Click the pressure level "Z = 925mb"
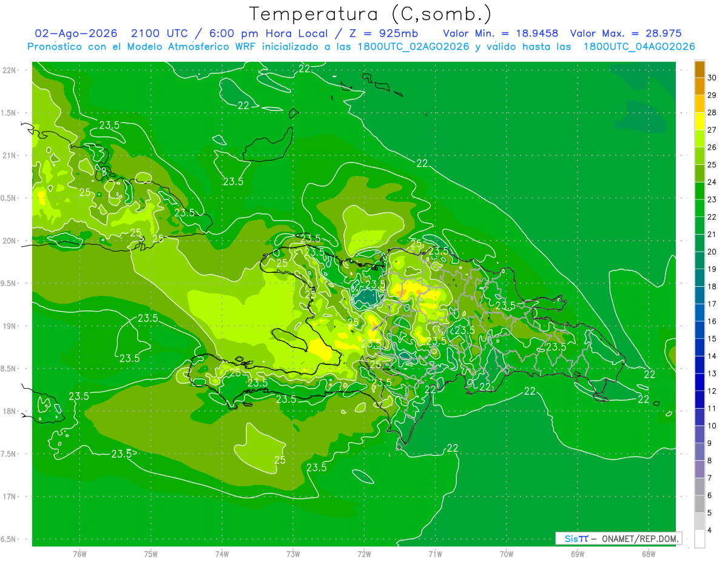This screenshot has height=562, width=728. (384, 34)
